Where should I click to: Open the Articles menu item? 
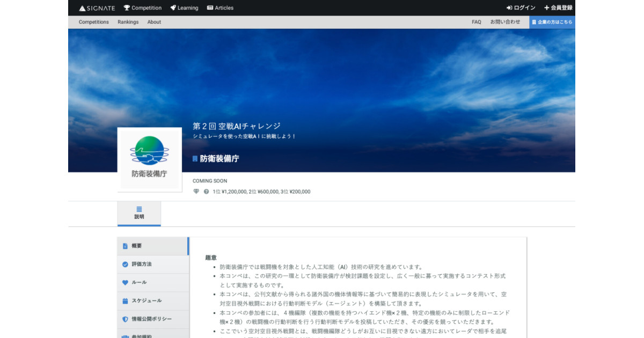click(220, 8)
